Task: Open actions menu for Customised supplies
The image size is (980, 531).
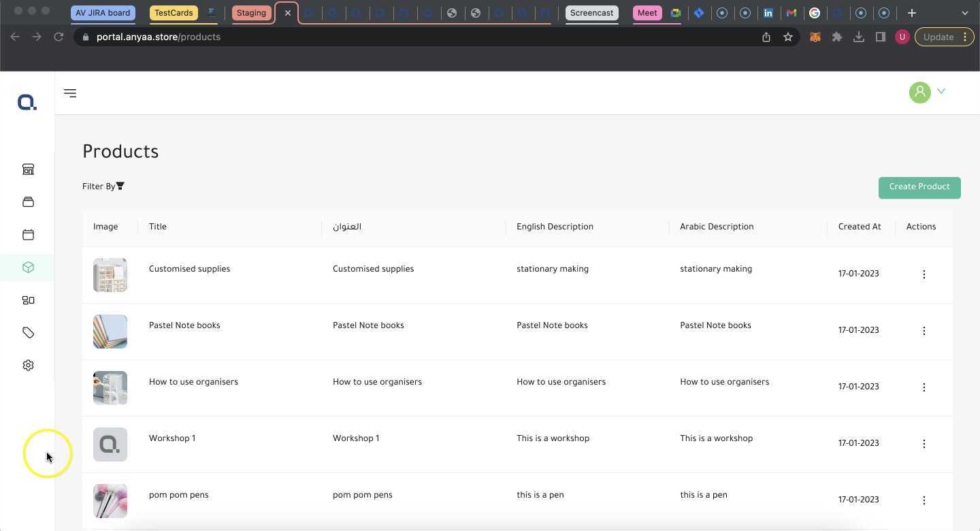Action: point(924,274)
